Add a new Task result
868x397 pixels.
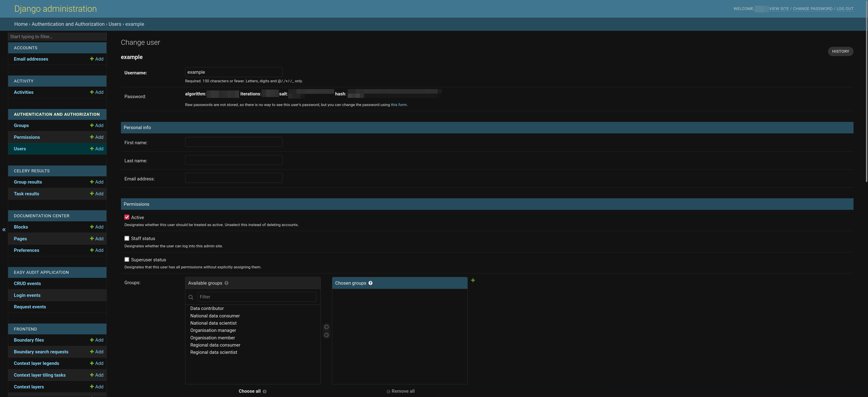point(97,194)
